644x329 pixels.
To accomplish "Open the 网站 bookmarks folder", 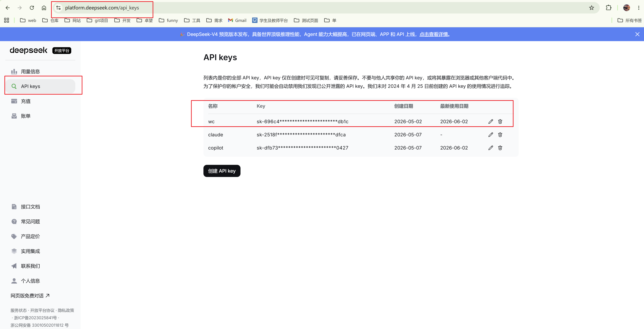I will pyautogui.click(x=73, y=20).
